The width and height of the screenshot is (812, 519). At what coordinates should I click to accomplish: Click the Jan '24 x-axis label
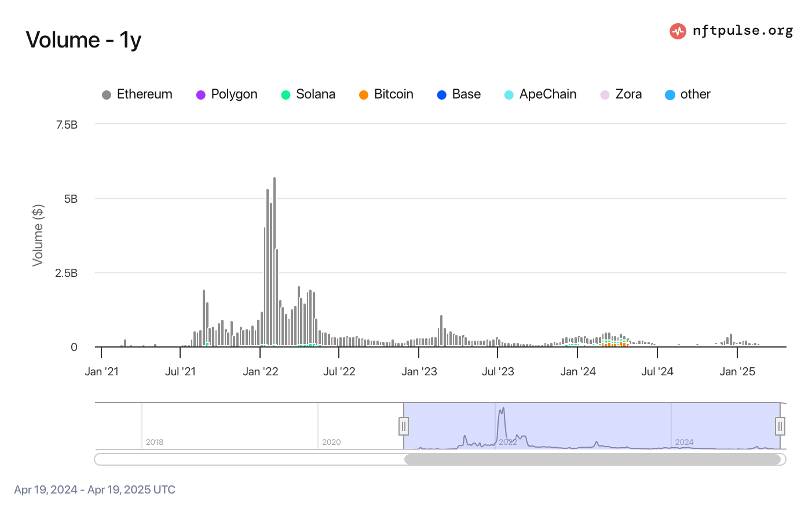(x=578, y=372)
